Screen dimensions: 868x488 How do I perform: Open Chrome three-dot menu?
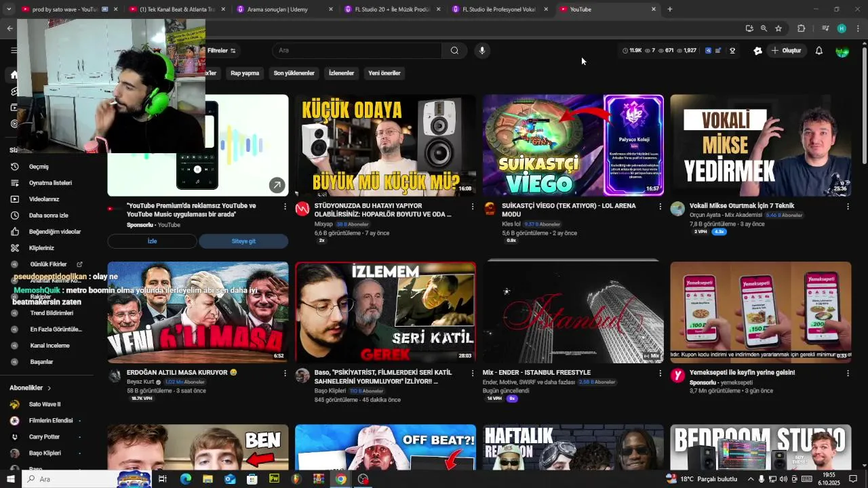pos(858,28)
